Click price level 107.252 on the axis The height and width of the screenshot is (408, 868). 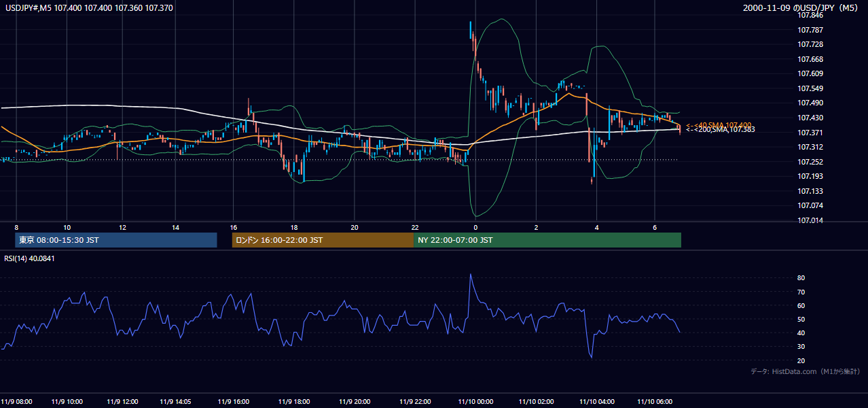tap(810, 163)
